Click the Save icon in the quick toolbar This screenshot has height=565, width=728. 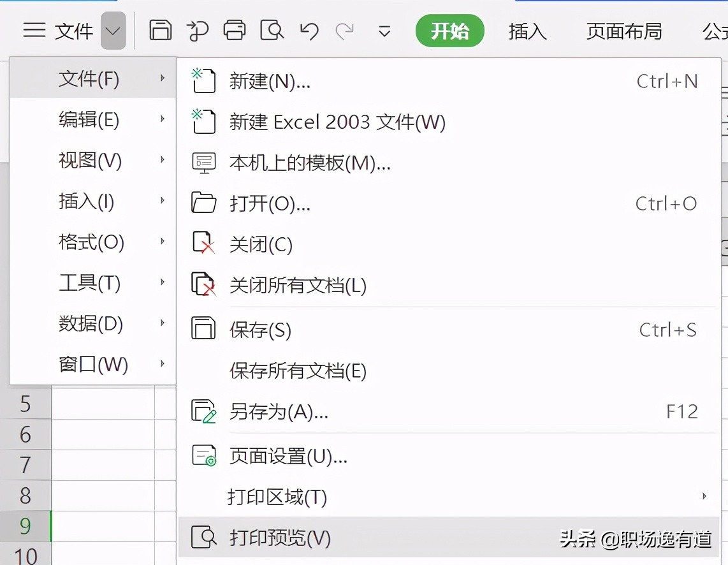[161, 31]
